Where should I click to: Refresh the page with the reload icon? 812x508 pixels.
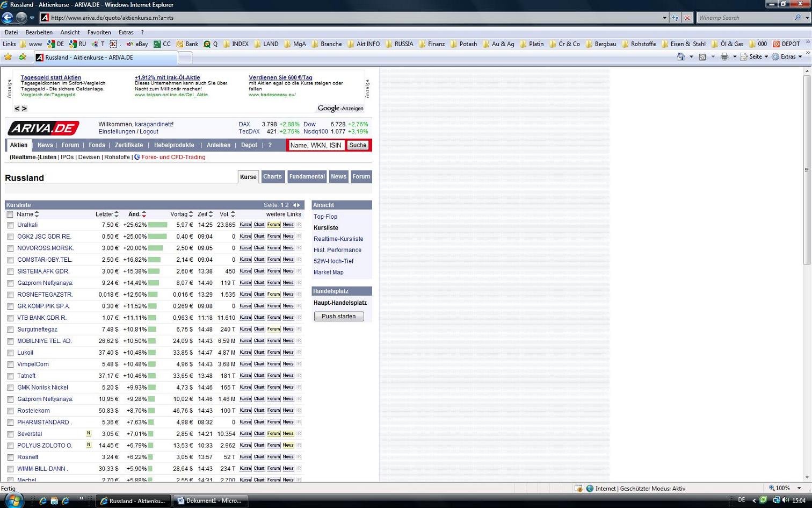(675, 18)
